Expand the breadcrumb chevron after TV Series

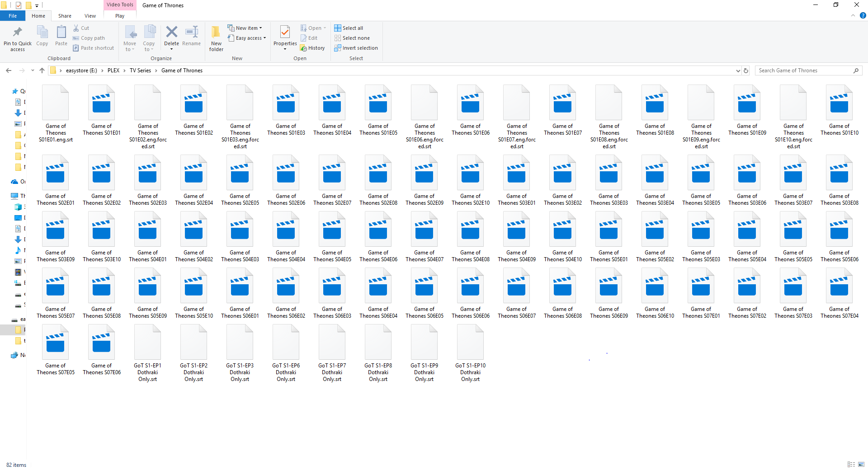[156, 70]
